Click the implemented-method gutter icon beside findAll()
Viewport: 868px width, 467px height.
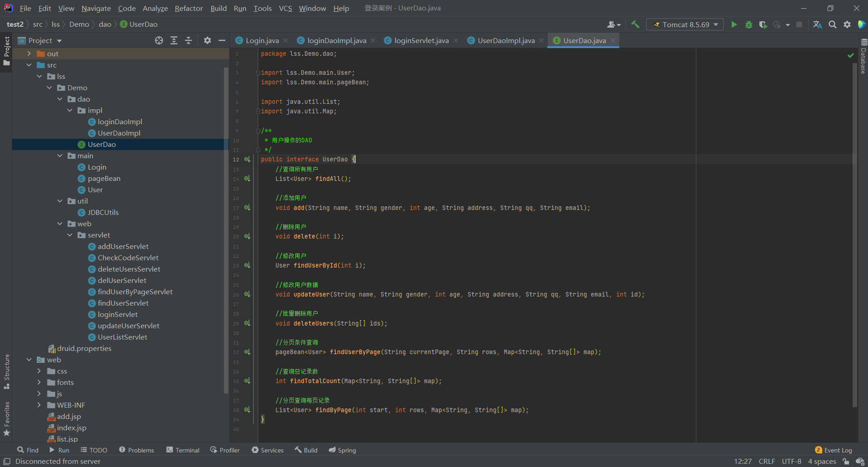coord(247,179)
